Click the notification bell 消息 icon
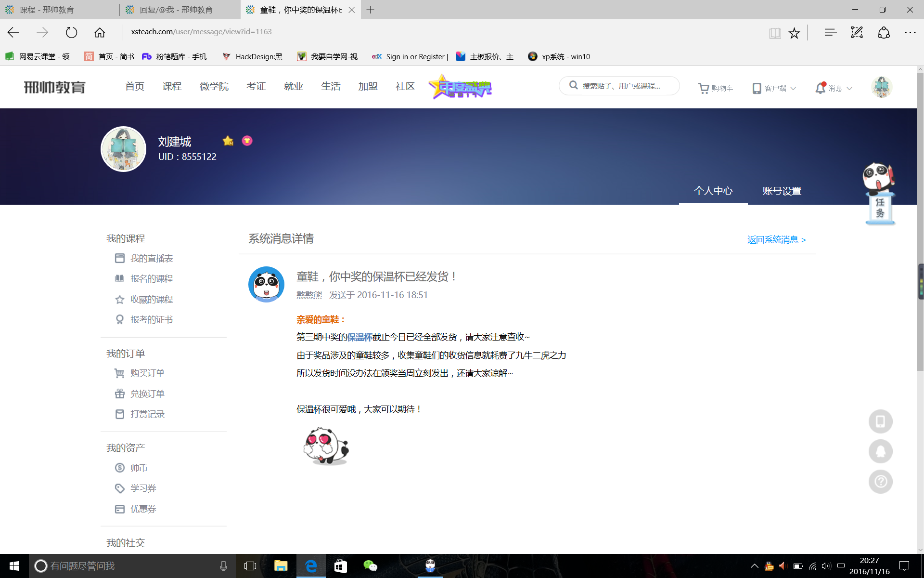924x578 pixels. click(821, 88)
